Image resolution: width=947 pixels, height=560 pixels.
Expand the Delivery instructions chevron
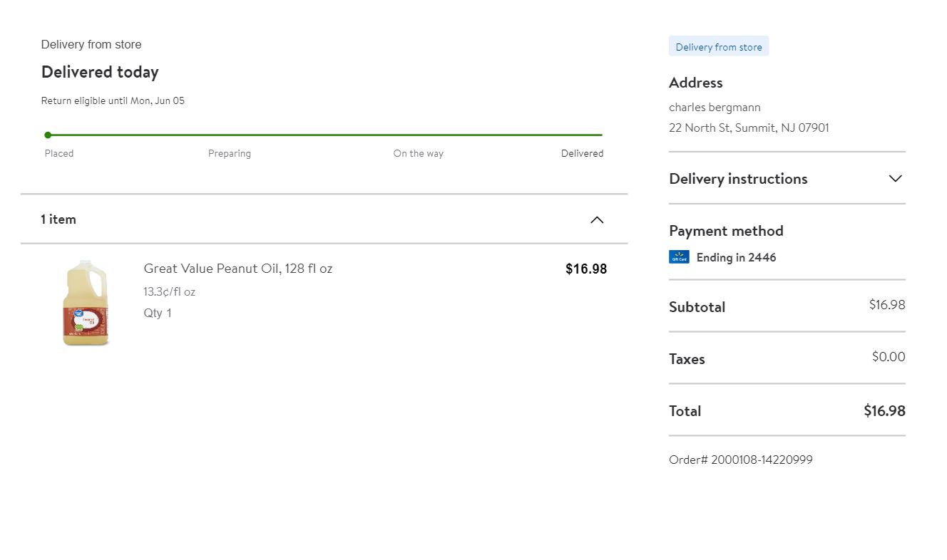(895, 178)
